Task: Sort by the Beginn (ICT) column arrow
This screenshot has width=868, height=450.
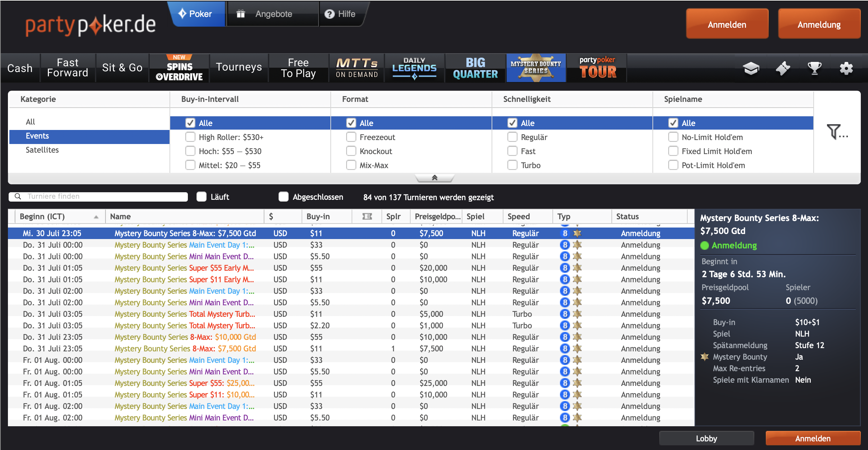Action: [96, 217]
